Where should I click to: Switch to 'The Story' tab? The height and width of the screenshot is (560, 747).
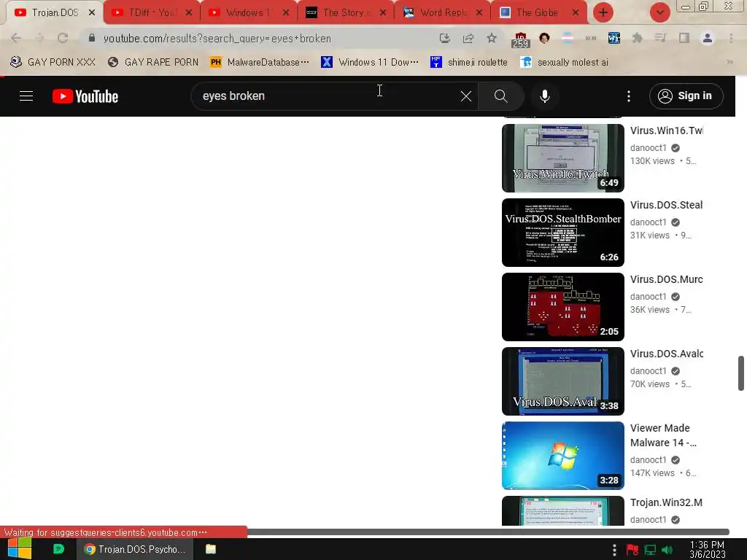point(345,12)
